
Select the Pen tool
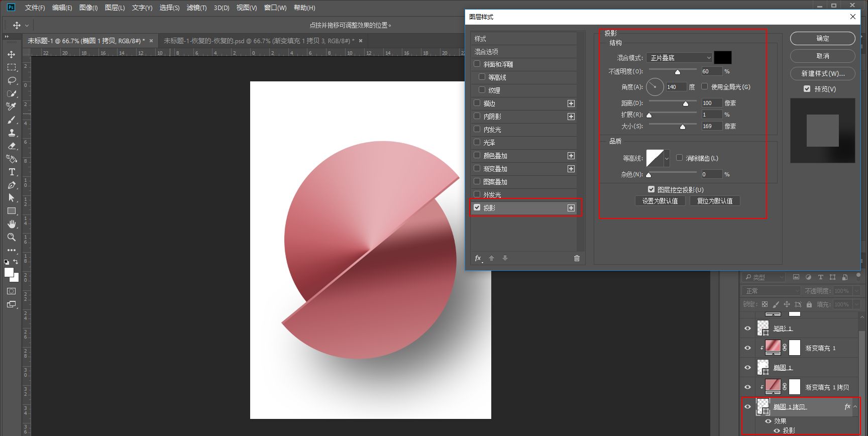(x=12, y=185)
